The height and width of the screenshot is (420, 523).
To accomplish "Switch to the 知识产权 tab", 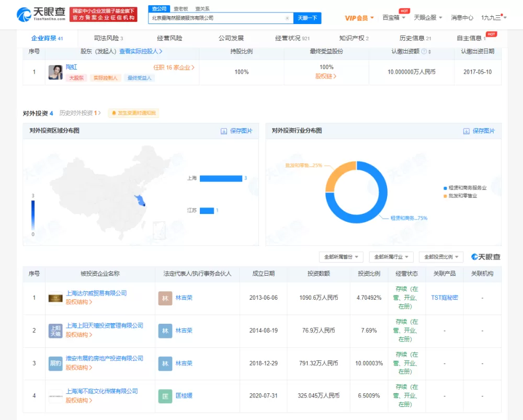I will [354, 38].
